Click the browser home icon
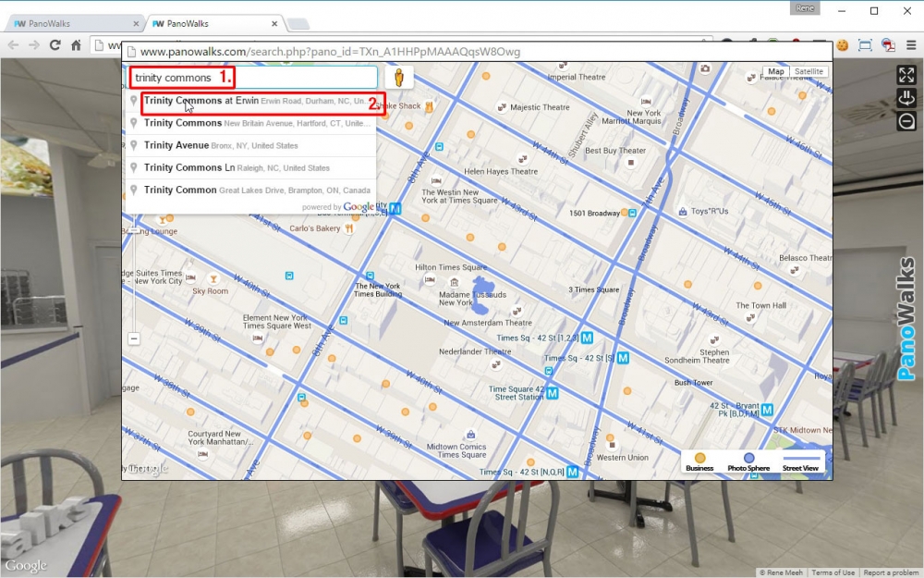The height and width of the screenshot is (578, 924). click(x=77, y=44)
